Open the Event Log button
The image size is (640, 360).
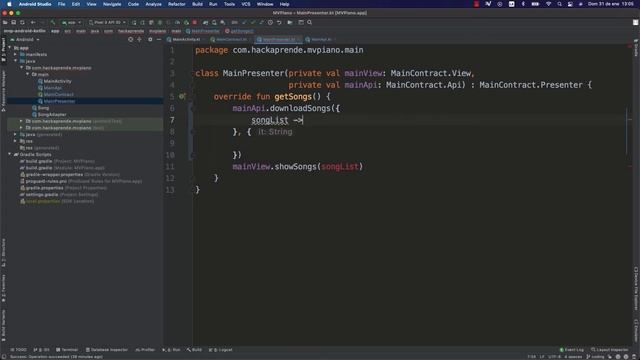571,350
